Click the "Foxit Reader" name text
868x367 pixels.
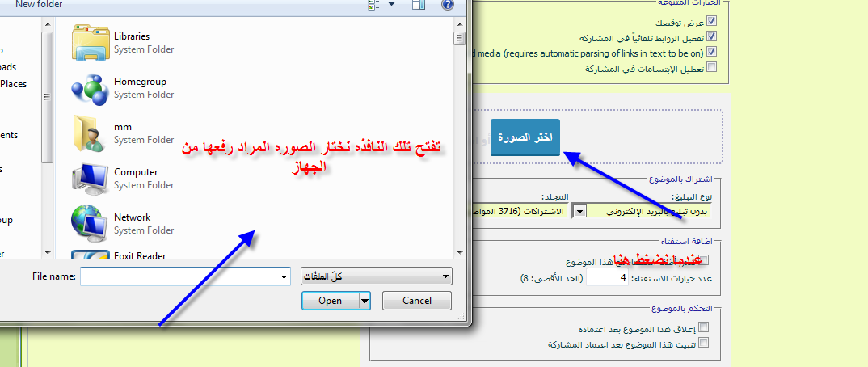tap(140, 255)
